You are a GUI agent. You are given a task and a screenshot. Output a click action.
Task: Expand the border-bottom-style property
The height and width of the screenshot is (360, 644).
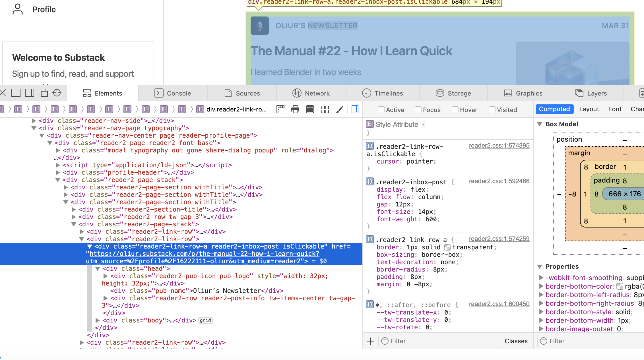[541, 312]
